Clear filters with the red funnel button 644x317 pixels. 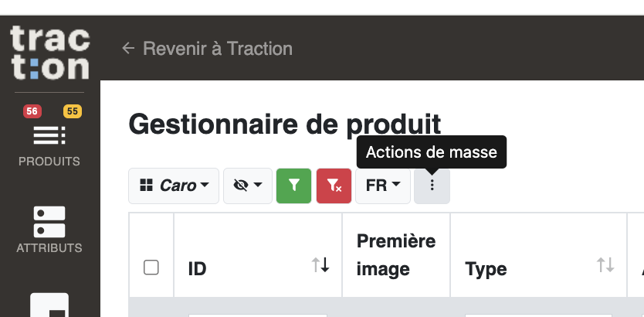334,186
